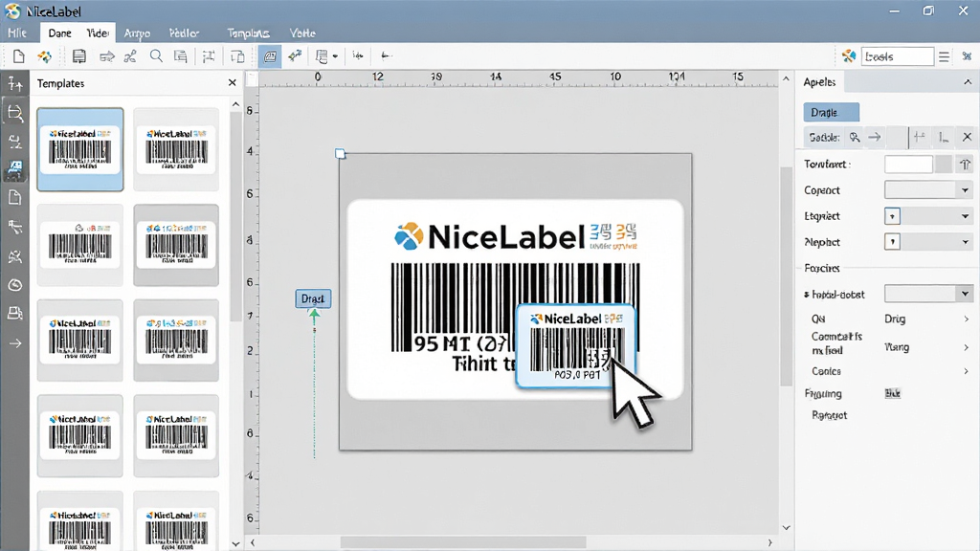Click the save icon in the toolbar
This screenshot has height=551, width=980.
point(78,56)
